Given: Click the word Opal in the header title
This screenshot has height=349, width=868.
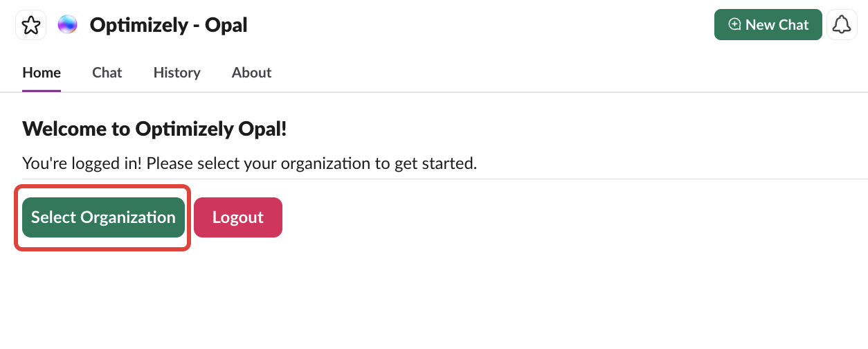Looking at the screenshot, I should (226, 26).
